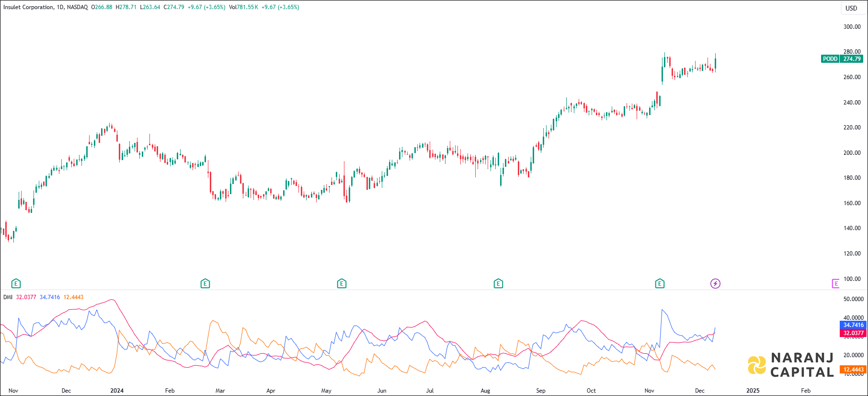Click the 50.0000 DMI axis label
The width and height of the screenshot is (868, 396).
click(x=853, y=299)
